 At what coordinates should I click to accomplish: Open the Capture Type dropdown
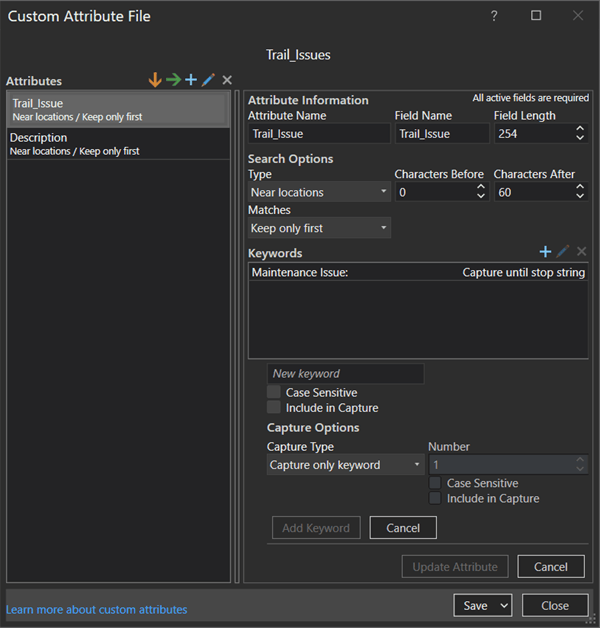(x=345, y=465)
